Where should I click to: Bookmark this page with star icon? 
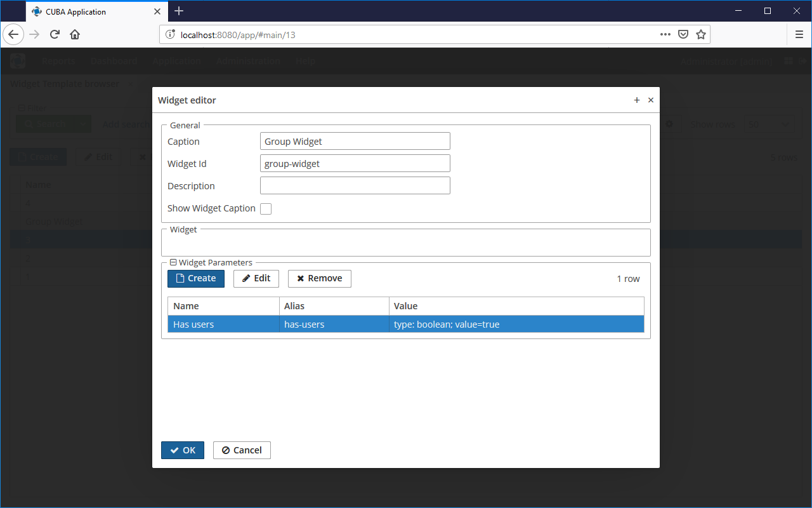click(x=701, y=34)
